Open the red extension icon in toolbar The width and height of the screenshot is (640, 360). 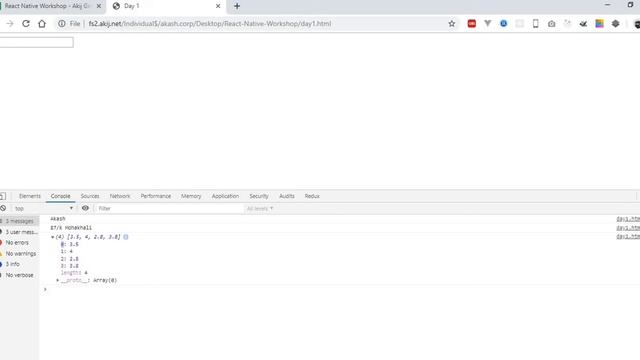point(471,24)
